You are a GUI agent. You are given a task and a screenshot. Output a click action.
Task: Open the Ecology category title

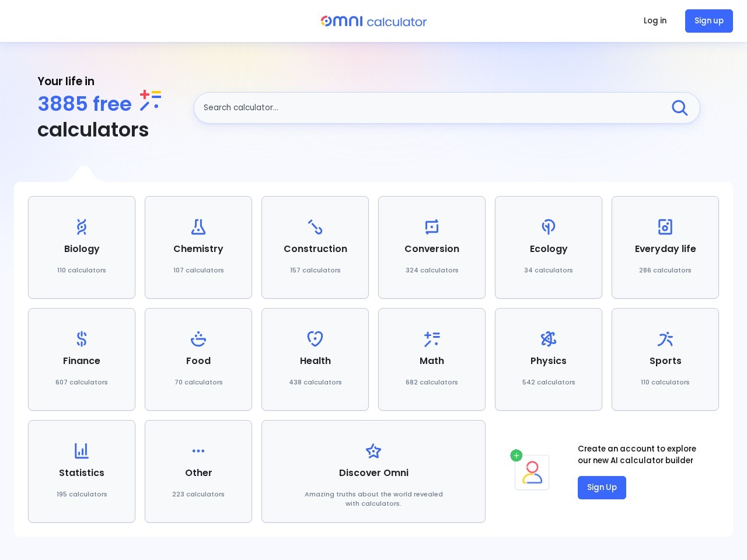point(549,249)
